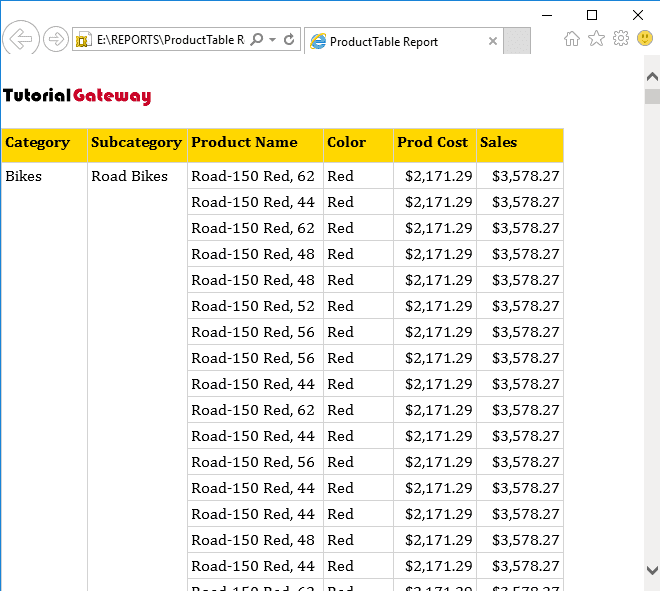Maximize the browser window
The height and width of the screenshot is (591, 660).
pos(592,15)
